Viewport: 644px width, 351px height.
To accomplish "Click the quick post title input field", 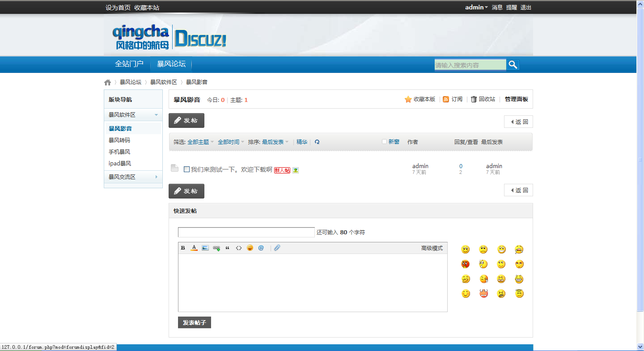I will [x=246, y=233].
